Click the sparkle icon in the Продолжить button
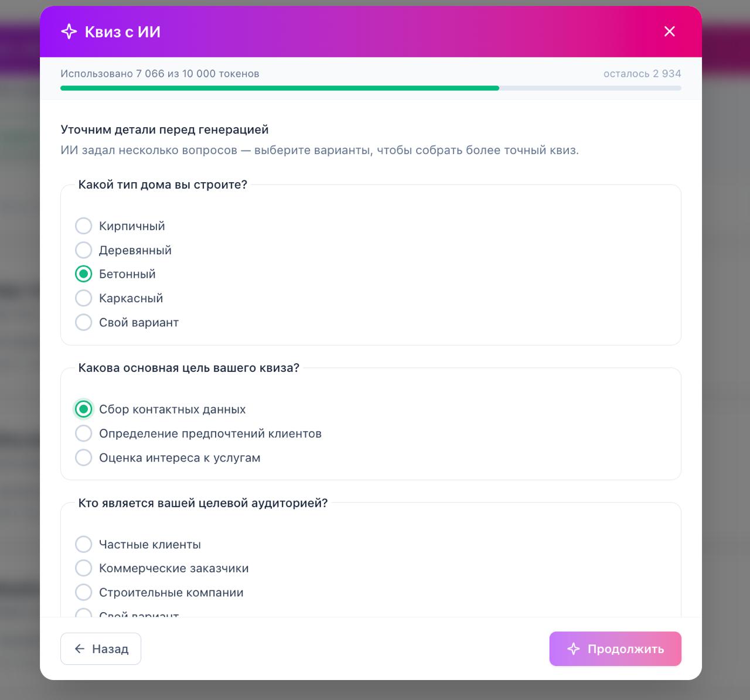The width and height of the screenshot is (750, 700). tap(574, 648)
